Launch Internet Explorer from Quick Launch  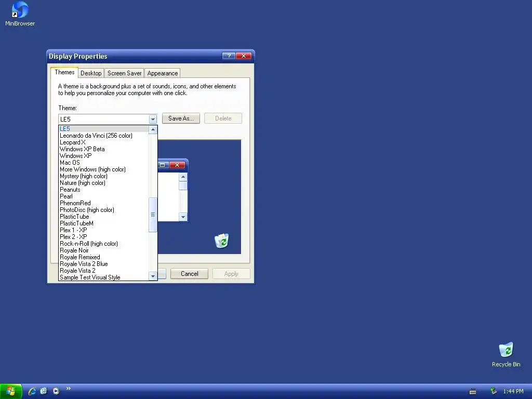pyautogui.click(x=32, y=391)
